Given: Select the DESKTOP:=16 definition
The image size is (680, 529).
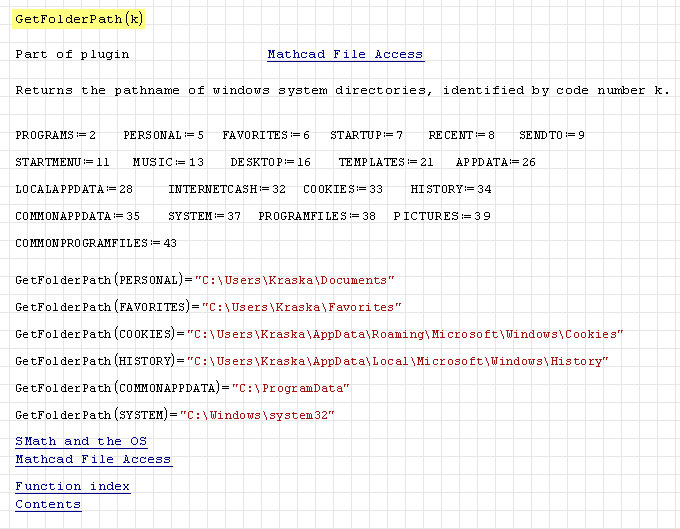Looking at the screenshot, I should click(x=270, y=162).
